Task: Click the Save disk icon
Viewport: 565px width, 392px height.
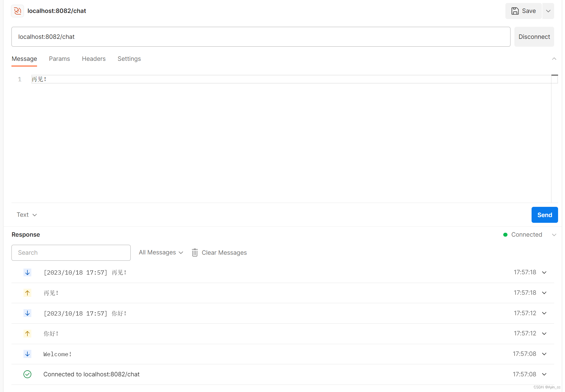Action: [515, 11]
